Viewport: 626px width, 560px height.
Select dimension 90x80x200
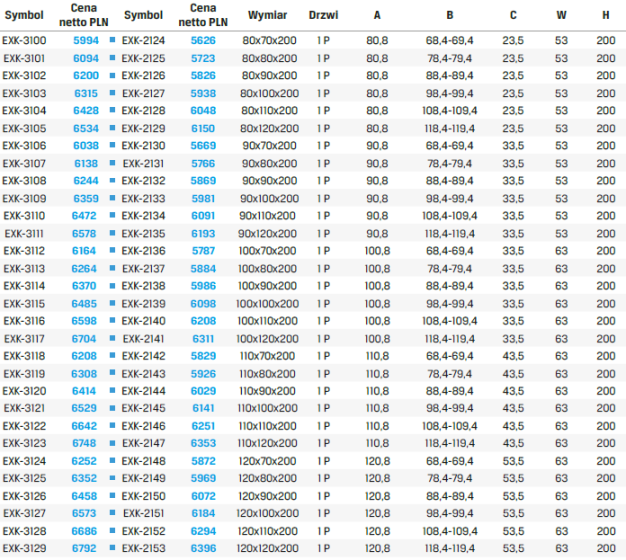pyautogui.click(x=269, y=164)
